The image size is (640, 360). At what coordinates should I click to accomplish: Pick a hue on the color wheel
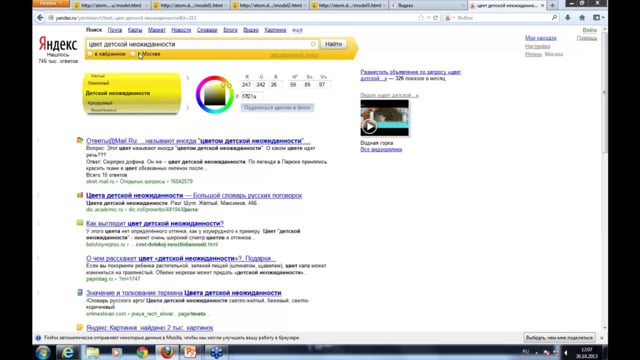[215, 95]
